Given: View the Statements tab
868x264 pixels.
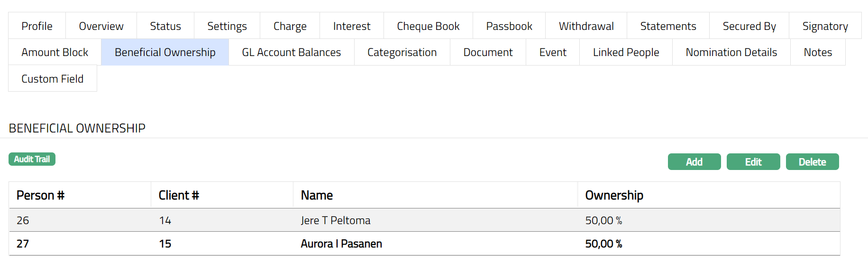Looking at the screenshot, I should (668, 26).
